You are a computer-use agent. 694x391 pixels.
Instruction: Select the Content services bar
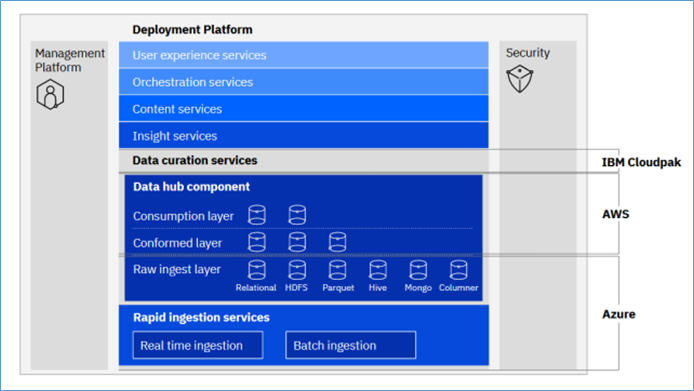tap(304, 109)
